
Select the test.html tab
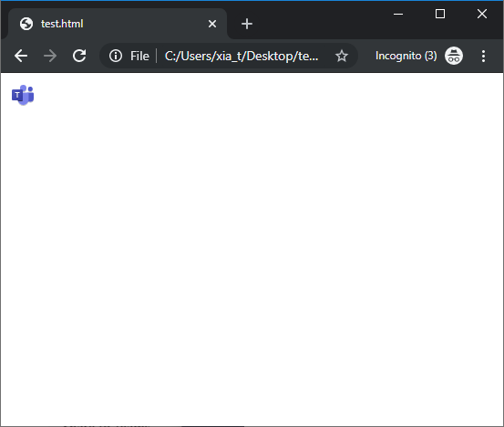coord(118,24)
